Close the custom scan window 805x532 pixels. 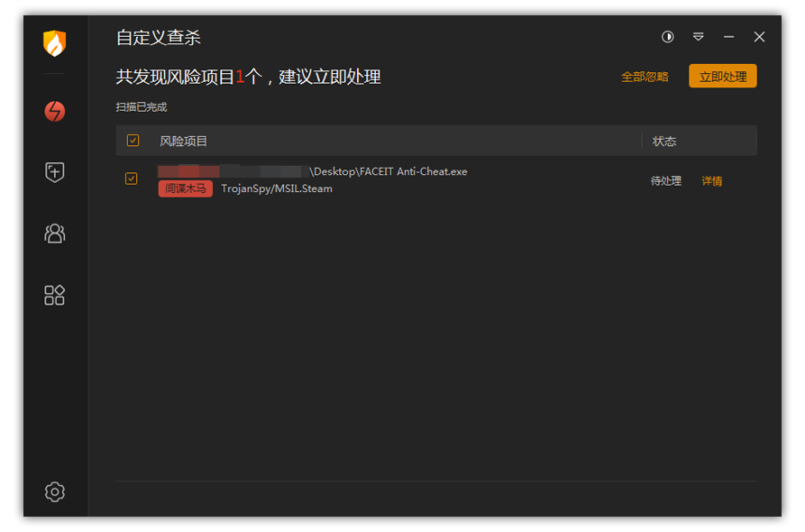tap(759, 37)
